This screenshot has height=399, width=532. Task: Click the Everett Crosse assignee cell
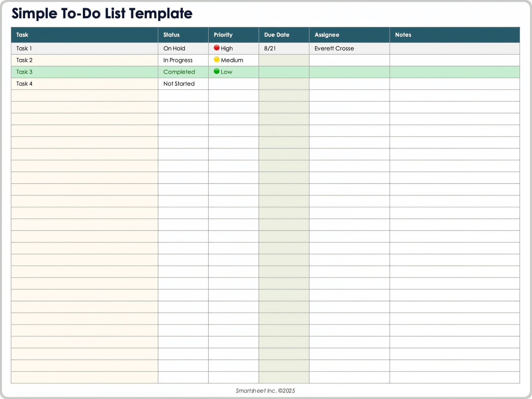pos(334,48)
